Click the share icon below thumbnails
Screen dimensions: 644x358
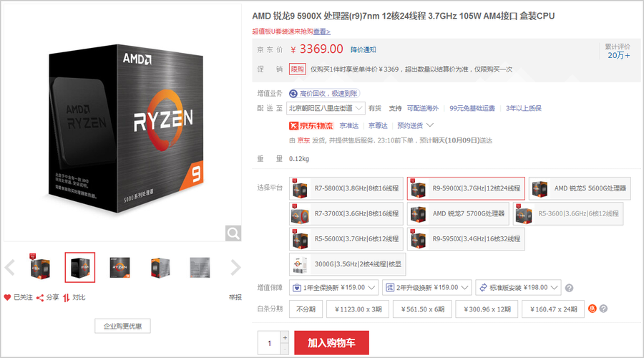click(40, 298)
